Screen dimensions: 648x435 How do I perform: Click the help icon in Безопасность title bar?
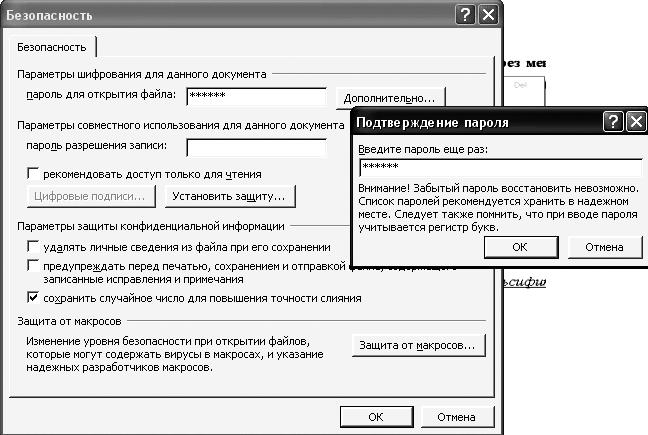coord(465,15)
